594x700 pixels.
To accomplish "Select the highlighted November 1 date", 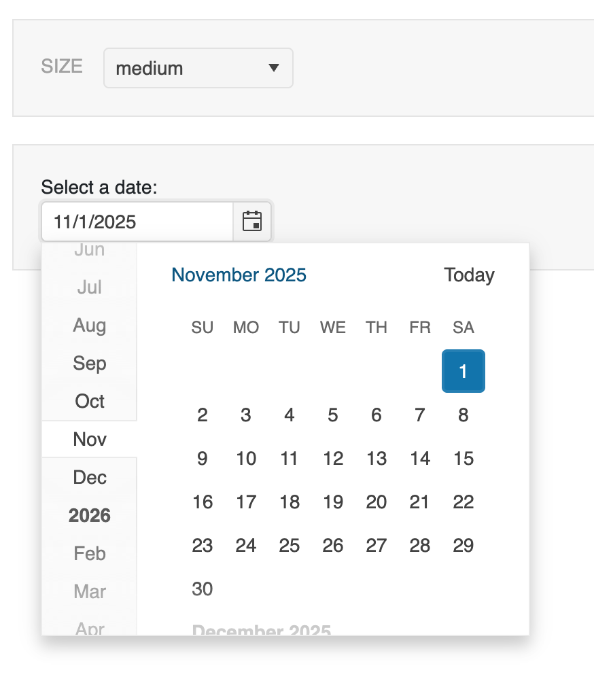I will (464, 371).
